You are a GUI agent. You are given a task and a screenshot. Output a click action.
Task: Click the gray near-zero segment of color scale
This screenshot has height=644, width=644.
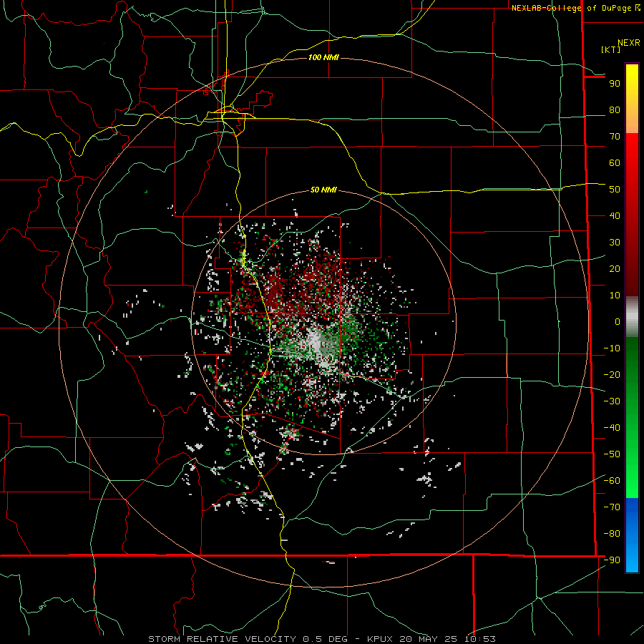coord(632,317)
